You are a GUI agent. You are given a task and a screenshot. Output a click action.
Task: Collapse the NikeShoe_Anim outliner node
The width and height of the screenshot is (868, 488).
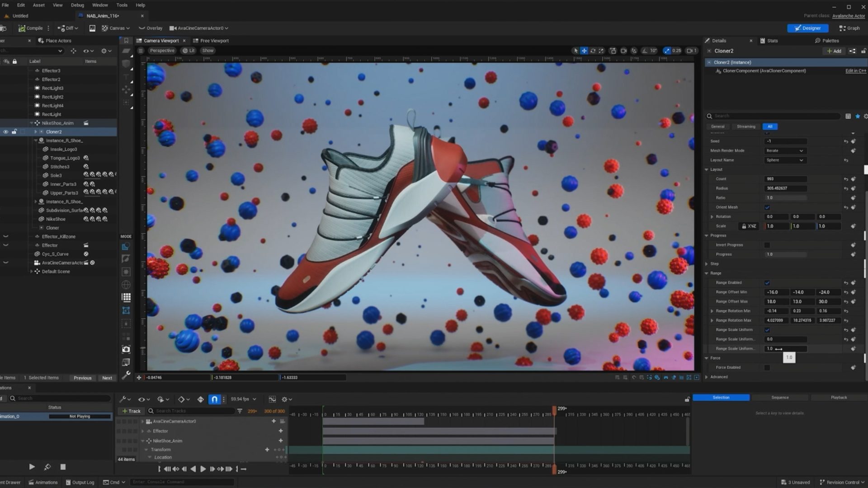coord(31,123)
